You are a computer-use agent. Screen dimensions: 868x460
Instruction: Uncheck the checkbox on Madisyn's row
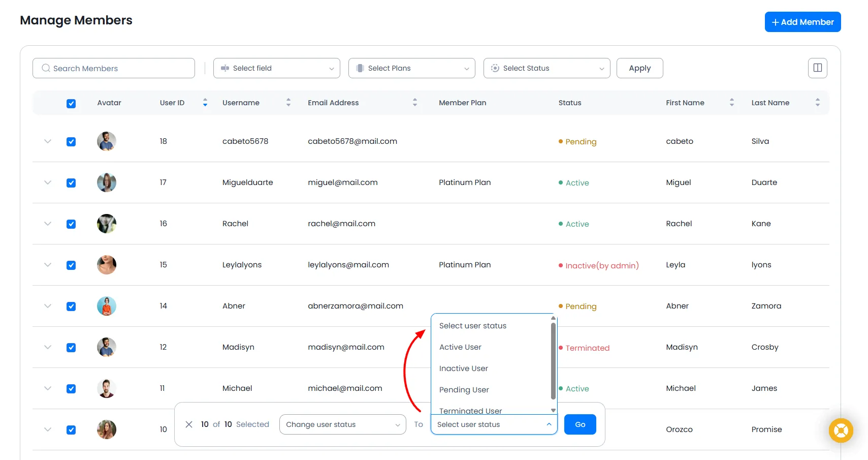(x=71, y=347)
